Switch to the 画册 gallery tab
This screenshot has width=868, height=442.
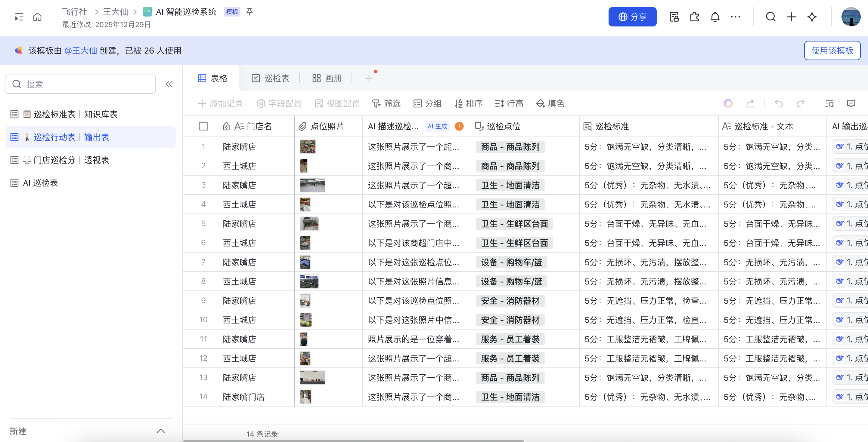(x=327, y=78)
